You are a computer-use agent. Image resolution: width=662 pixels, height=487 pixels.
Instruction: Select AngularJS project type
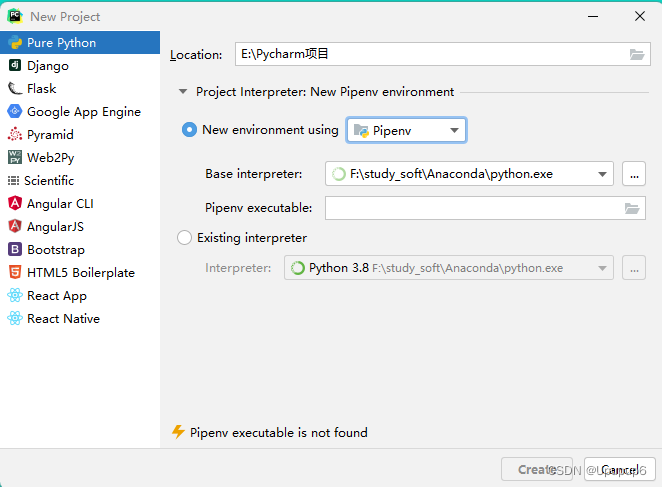80,227
